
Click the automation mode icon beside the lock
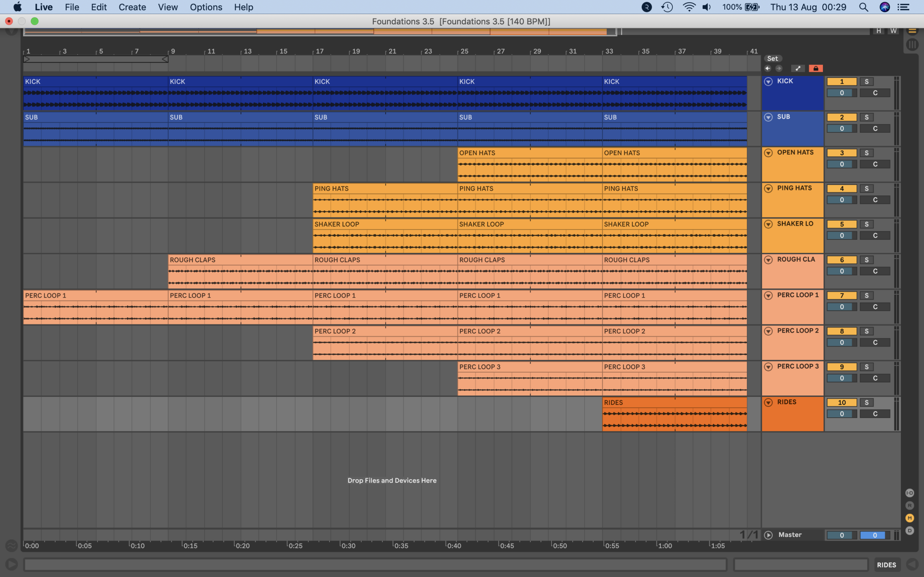[x=798, y=68]
